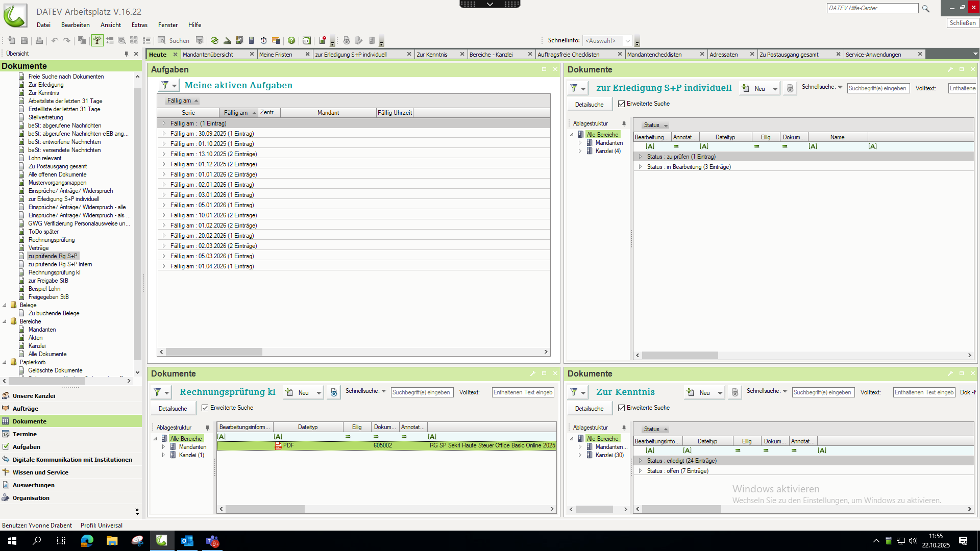Open the Schnellinfo Auswahl dropdown
The height and width of the screenshot is (551, 980).
click(627, 40)
